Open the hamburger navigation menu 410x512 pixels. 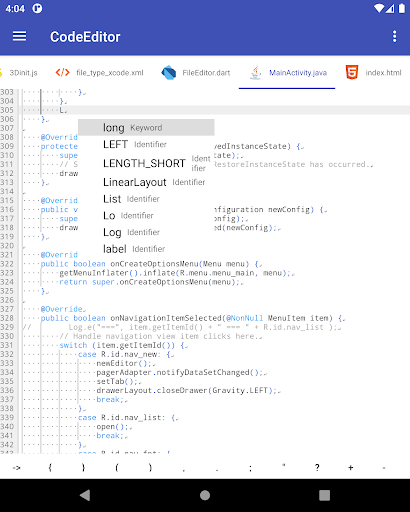coord(19,36)
